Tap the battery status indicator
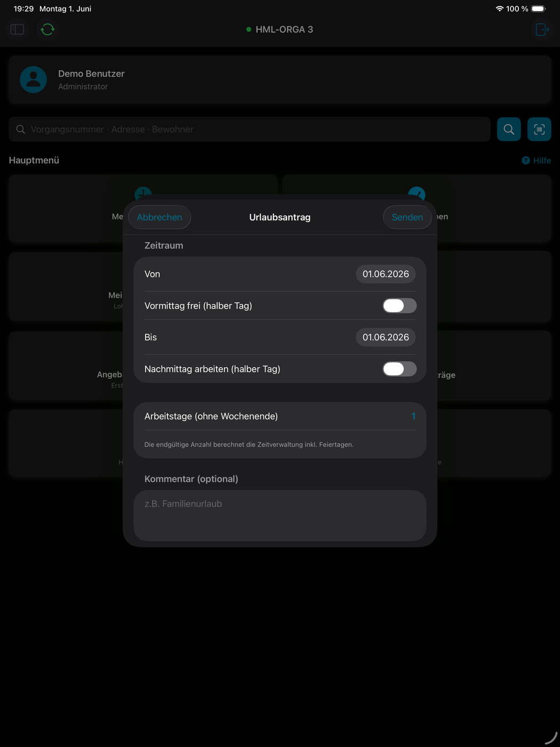The image size is (560, 747). point(539,9)
